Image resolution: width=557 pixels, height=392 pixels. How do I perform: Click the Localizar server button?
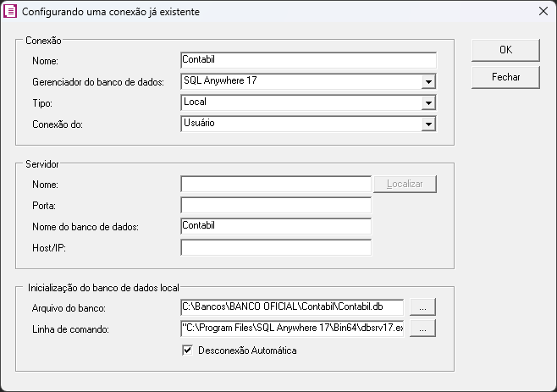405,184
